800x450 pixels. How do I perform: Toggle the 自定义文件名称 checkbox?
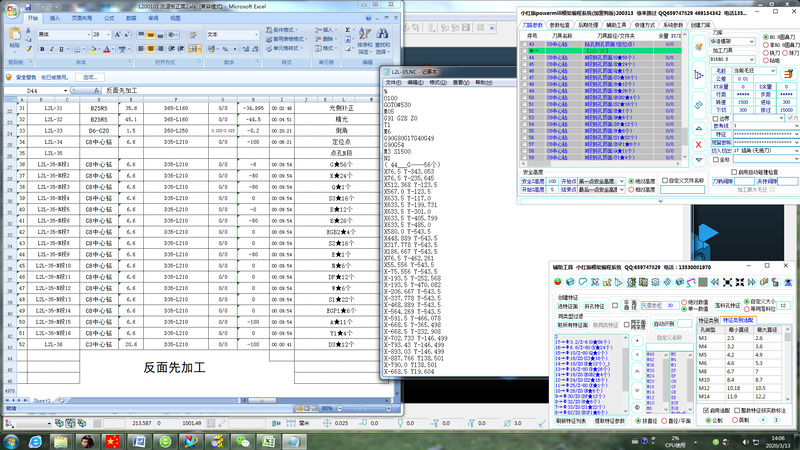click(x=665, y=181)
